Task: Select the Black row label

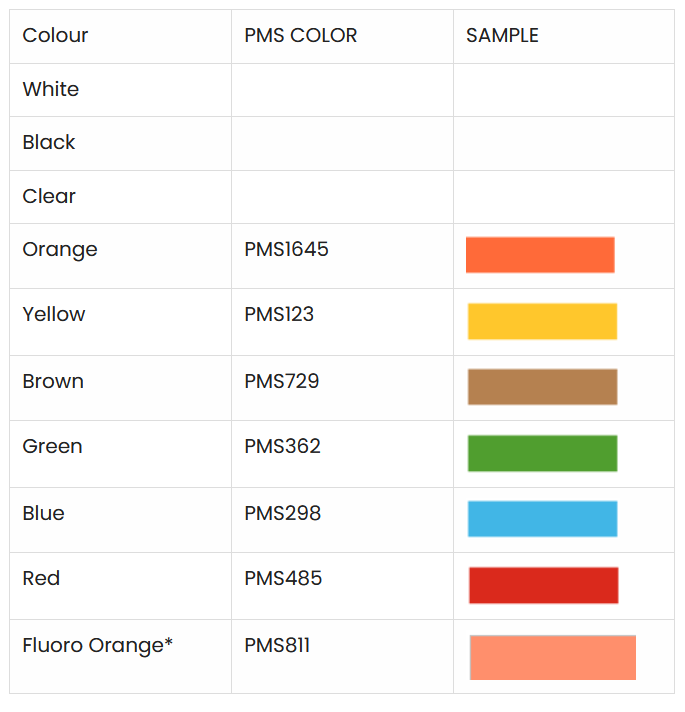Action: click(49, 142)
